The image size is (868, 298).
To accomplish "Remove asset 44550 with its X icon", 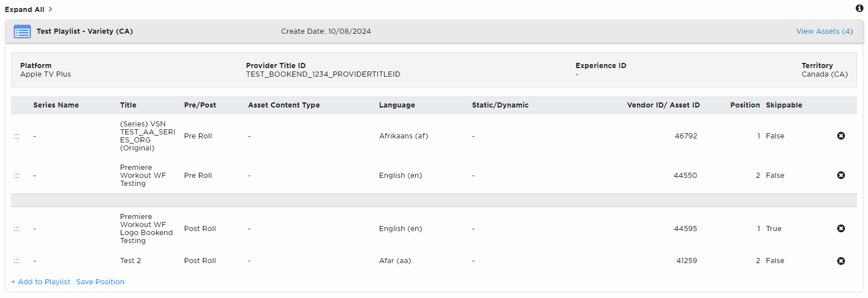I will click(x=841, y=175).
